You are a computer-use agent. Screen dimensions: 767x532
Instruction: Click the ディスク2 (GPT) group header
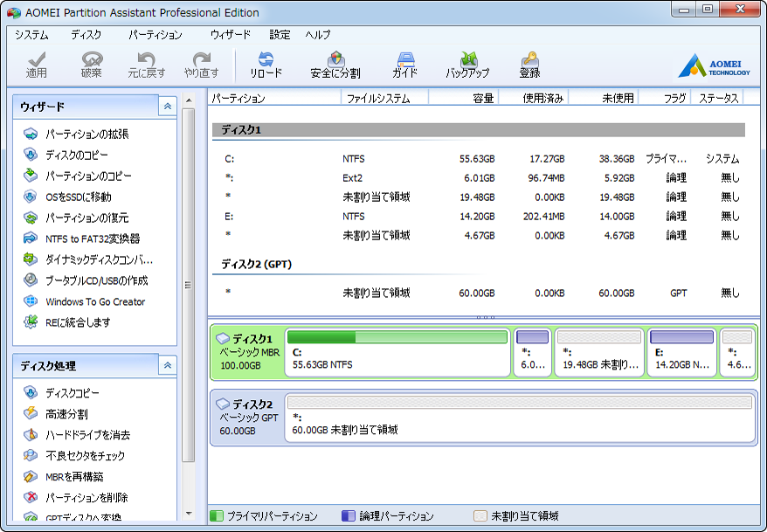[256, 265]
